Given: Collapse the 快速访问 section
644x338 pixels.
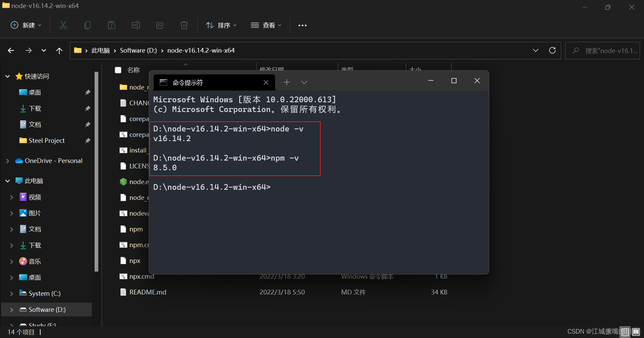Looking at the screenshot, I should [x=8, y=76].
